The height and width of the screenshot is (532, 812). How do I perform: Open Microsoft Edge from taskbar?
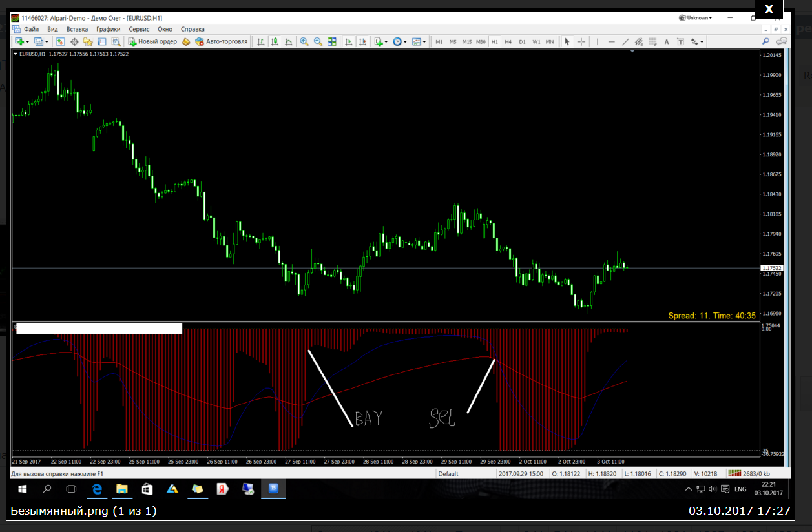pos(97,489)
